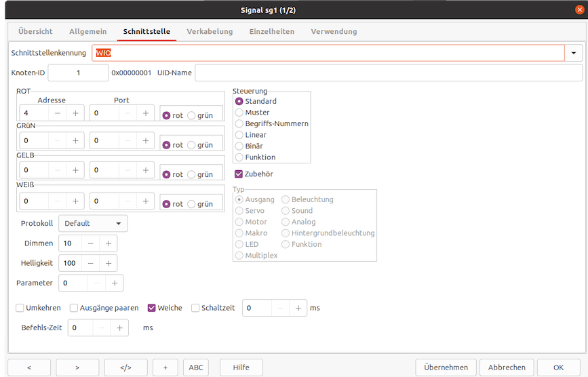
Task: Uncheck the Zubehör checkbox
Action: tap(239, 174)
